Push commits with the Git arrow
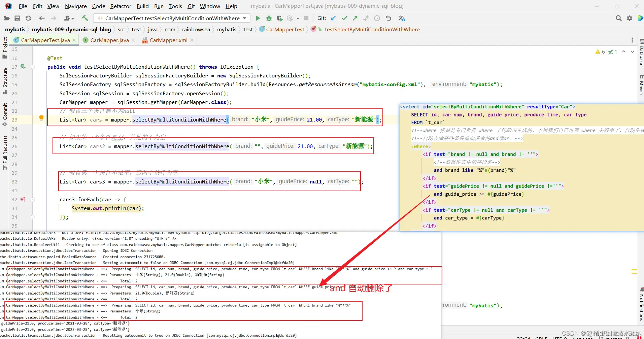The image size is (644, 339). [x=355, y=18]
